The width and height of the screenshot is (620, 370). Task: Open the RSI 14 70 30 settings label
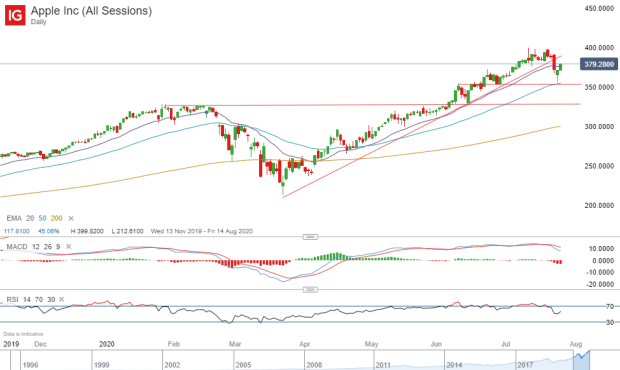[31, 300]
